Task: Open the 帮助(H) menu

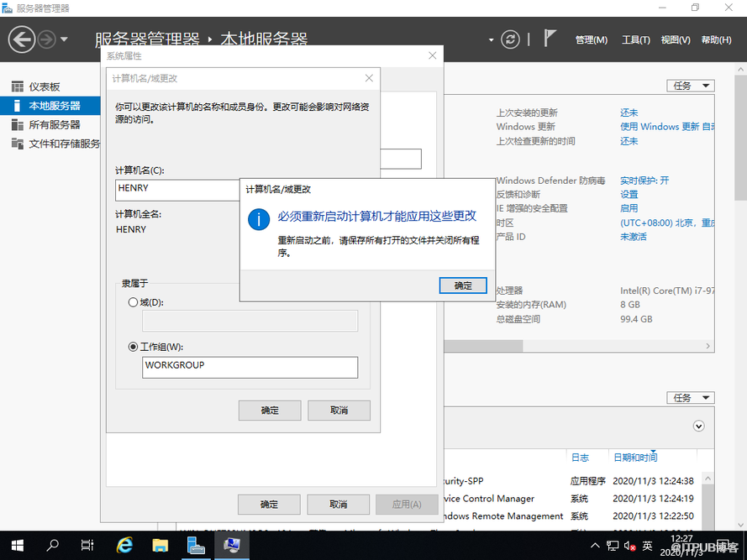Action: pyautogui.click(x=716, y=40)
